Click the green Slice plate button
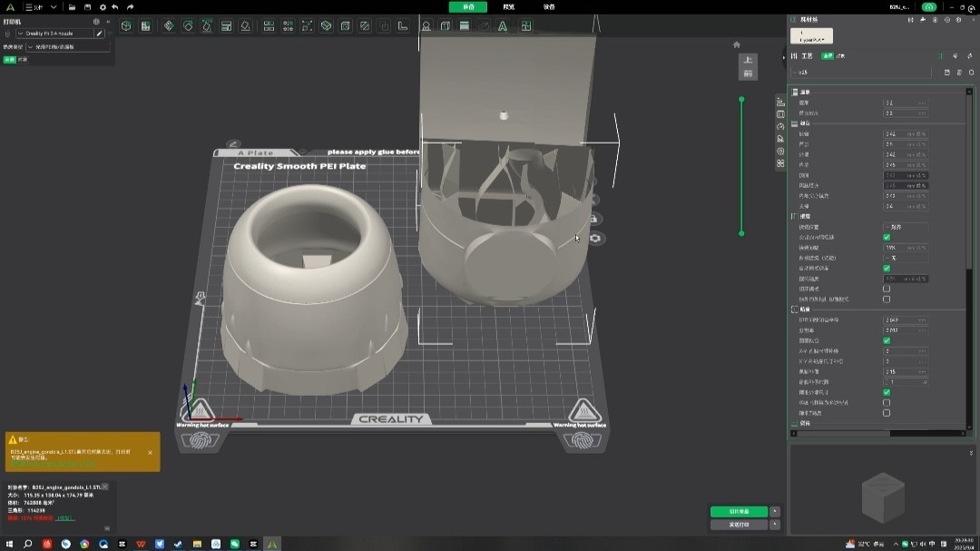This screenshot has height=551, width=980. [739, 512]
